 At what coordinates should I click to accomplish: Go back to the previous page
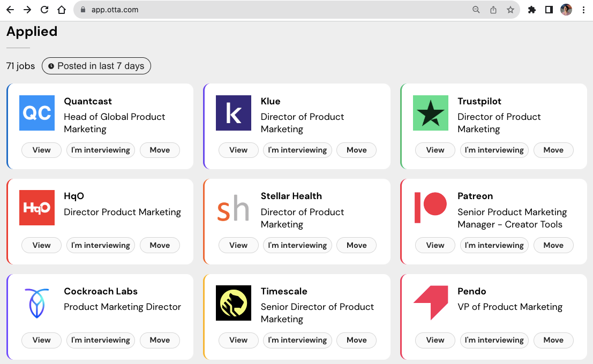[x=10, y=10]
